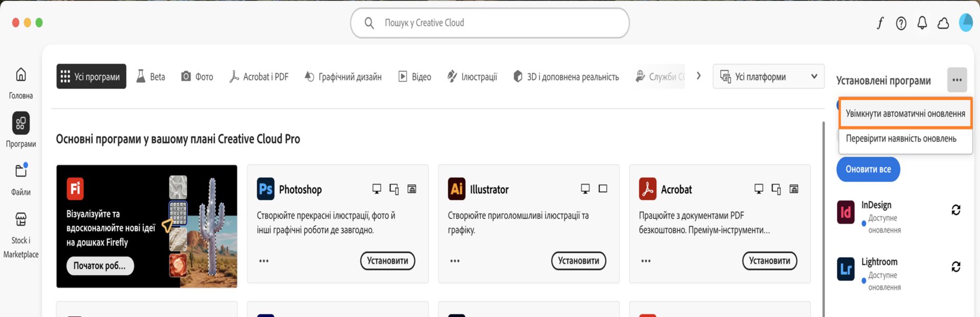Screen dimensions: 980x317
Task: Click Illustrator tablet platform icon
Action: pos(603,189)
